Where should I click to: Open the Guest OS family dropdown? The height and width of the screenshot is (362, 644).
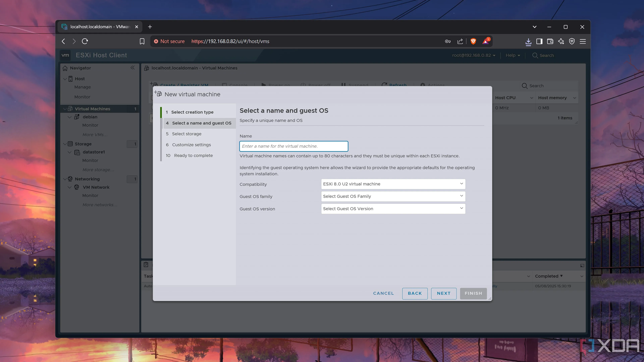[393, 196]
